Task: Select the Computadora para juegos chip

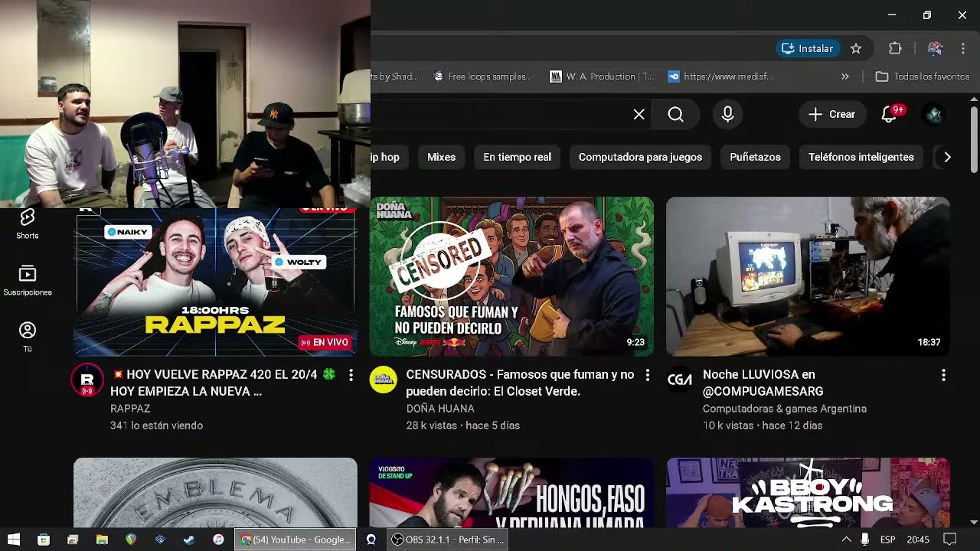Action: [x=640, y=157]
